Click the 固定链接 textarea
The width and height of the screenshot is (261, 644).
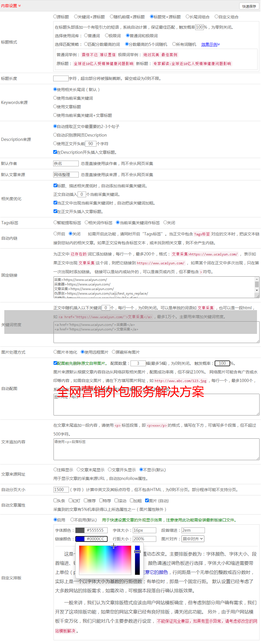[x=156, y=287]
